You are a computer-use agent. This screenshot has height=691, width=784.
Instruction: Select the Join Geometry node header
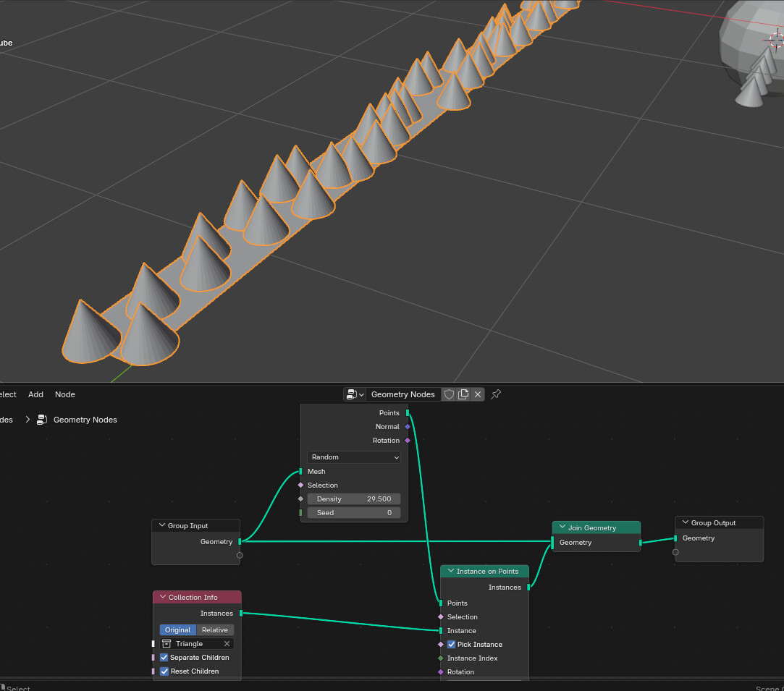click(596, 527)
